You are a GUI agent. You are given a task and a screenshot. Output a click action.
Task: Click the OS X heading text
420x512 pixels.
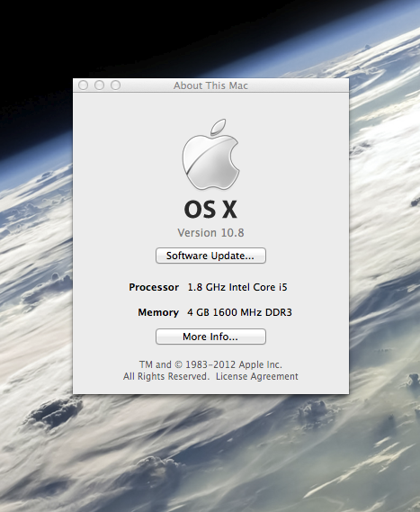[x=210, y=210]
